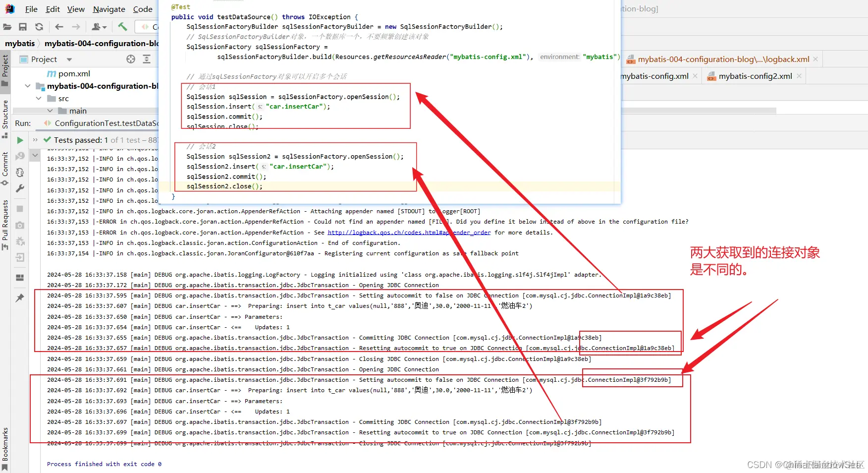
Task: Open the Navigate menu
Action: pyautogui.click(x=109, y=9)
